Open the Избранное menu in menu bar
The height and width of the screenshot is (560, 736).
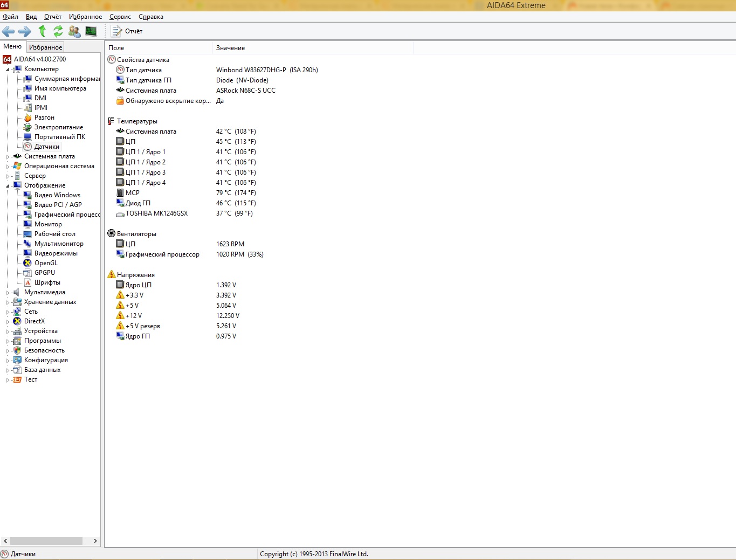(85, 17)
